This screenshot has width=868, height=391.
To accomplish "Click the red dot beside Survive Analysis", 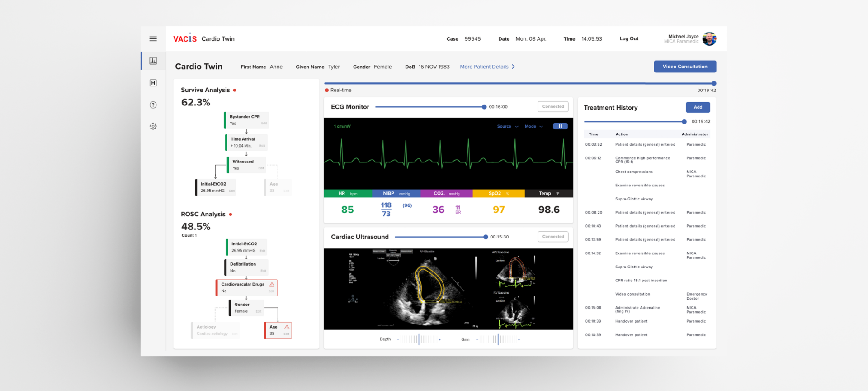I will click(x=235, y=90).
